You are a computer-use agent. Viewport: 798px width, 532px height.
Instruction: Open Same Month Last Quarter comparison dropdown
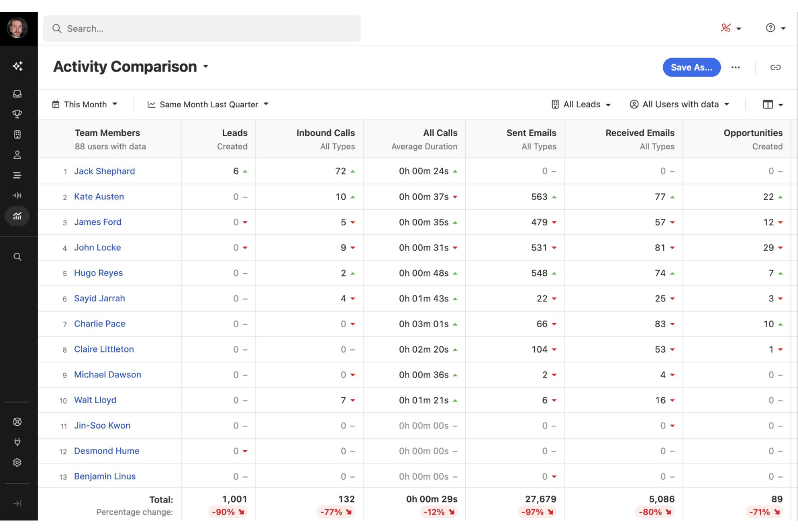[x=208, y=105]
